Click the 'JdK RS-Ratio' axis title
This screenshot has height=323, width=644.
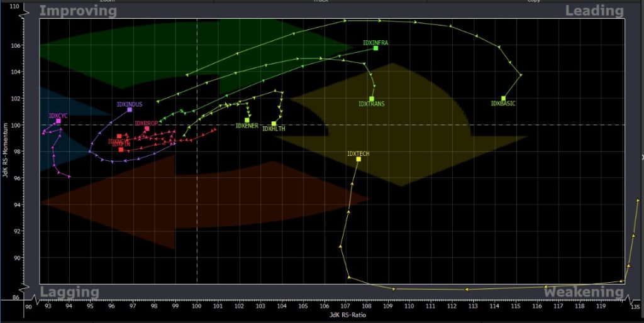tap(347, 315)
